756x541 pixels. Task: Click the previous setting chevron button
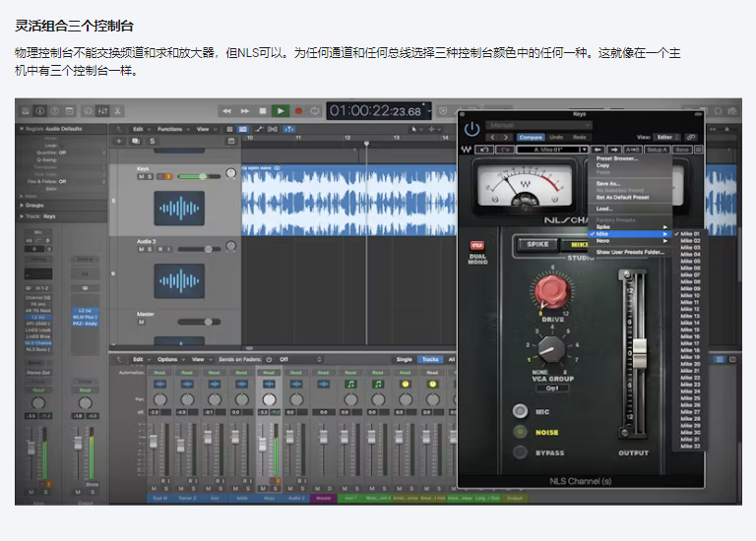tap(492, 138)
